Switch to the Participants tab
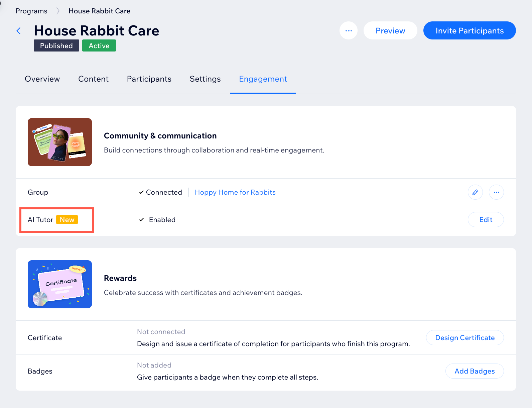The image size is (532, 408). point(149,79)
